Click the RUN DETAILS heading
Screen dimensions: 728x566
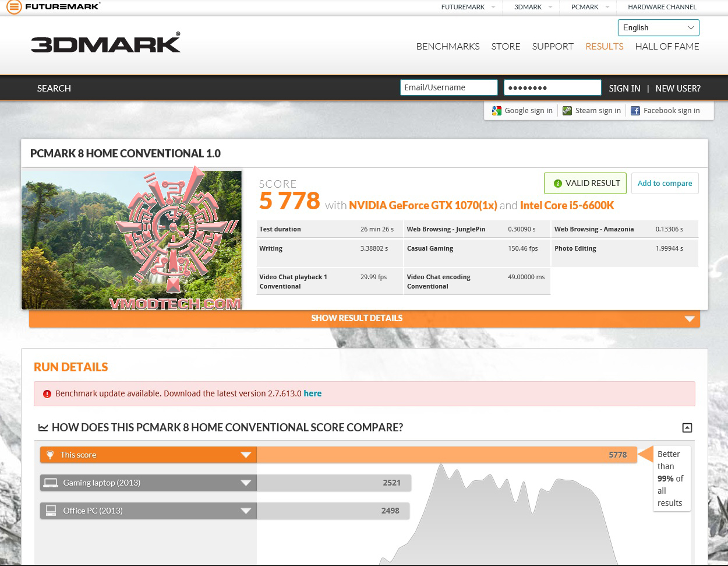pos(71,367)
